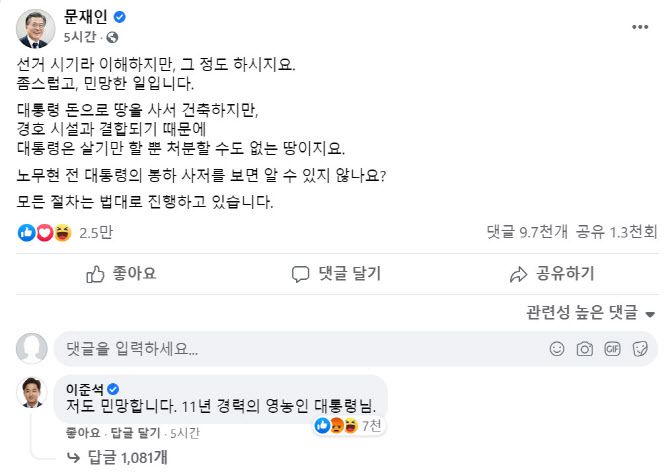Attach a photo using the camera icon

click(x=585, y=349)
